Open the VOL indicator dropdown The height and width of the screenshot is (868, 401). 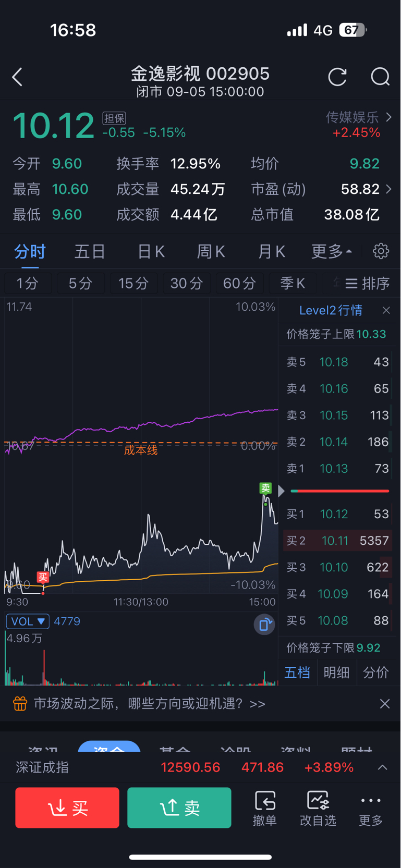[28, 621]
